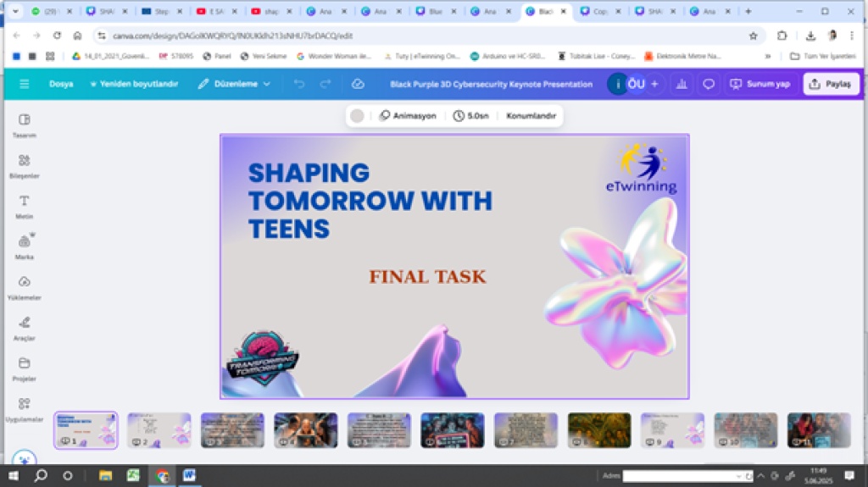Open the Tasarım panel in sidebar
Screen dimensions: 868x487
(24, 124)
